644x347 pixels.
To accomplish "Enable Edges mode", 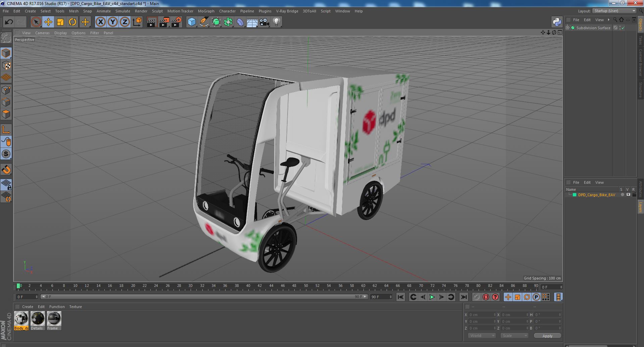I will click(x=6, y=102).
